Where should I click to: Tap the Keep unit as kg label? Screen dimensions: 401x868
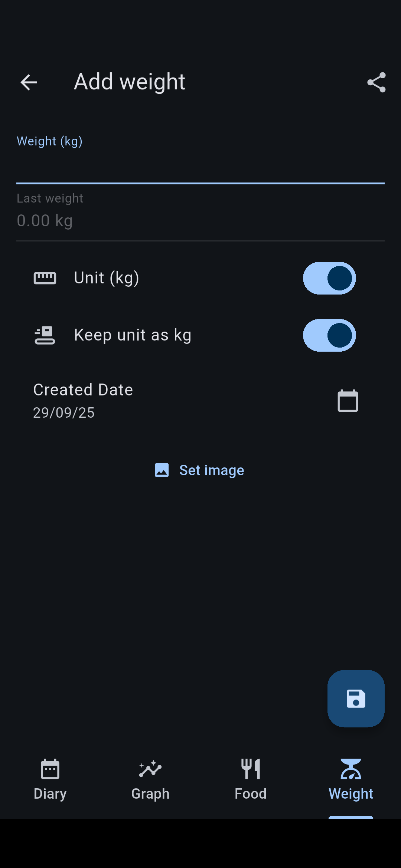[133, 335]
